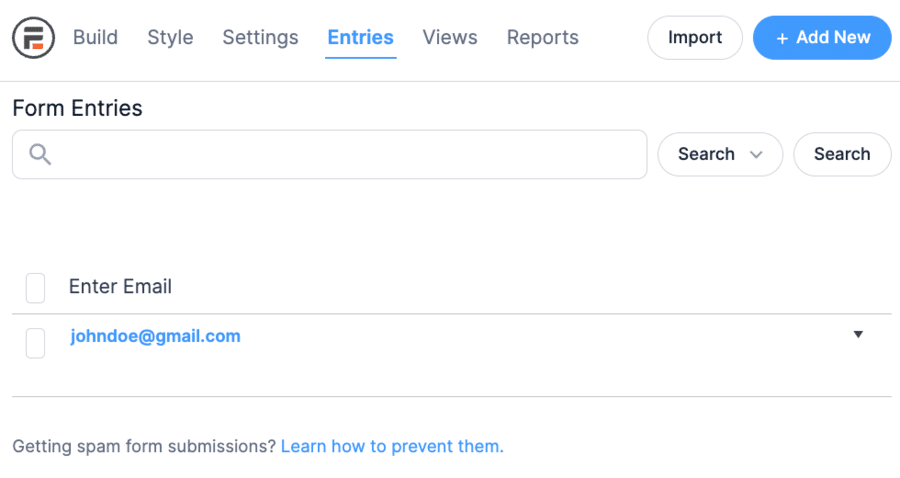The height and width of the screenshot is (478, 900).
Task: Focus the Form Entries search input box
Action: click(329, 154)
